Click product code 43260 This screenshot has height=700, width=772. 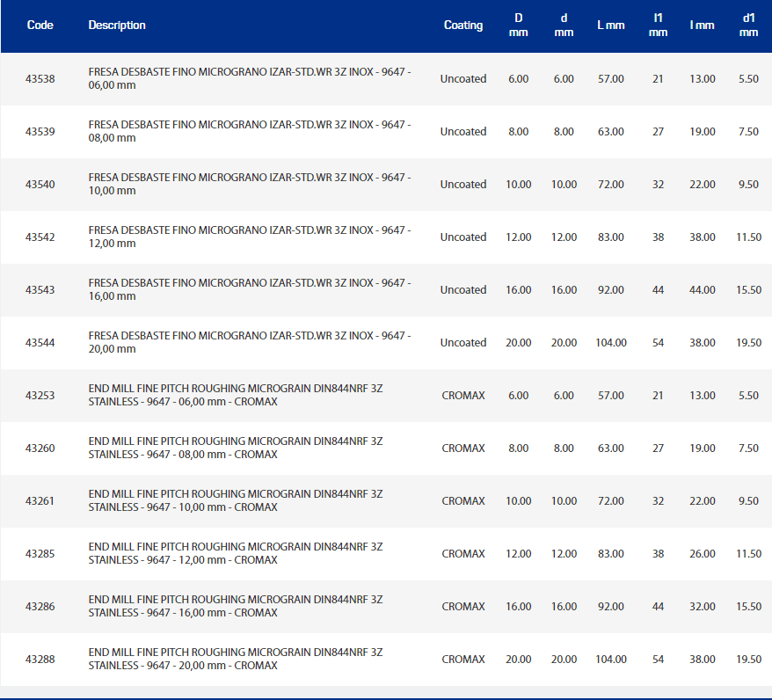point(40,448)
